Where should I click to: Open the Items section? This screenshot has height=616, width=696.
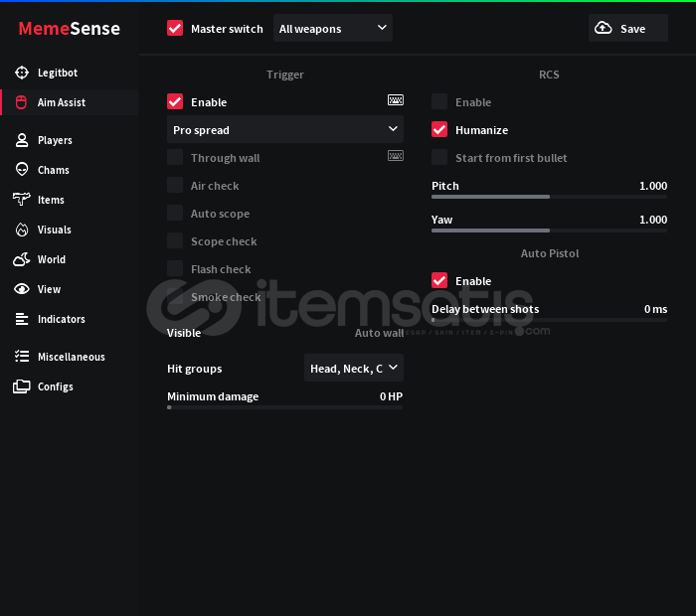point(70,200)
